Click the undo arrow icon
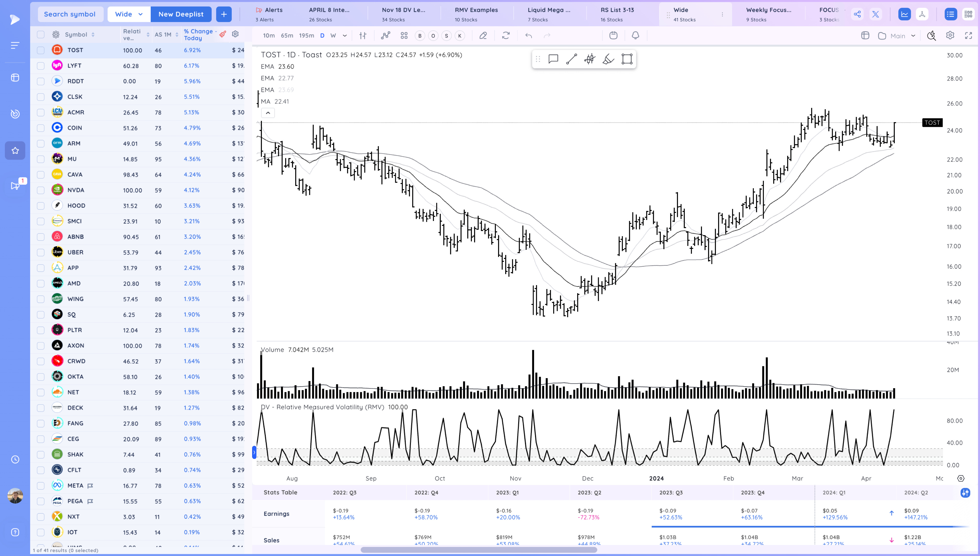The image size is (980, 556). click(x=528, y=36)
